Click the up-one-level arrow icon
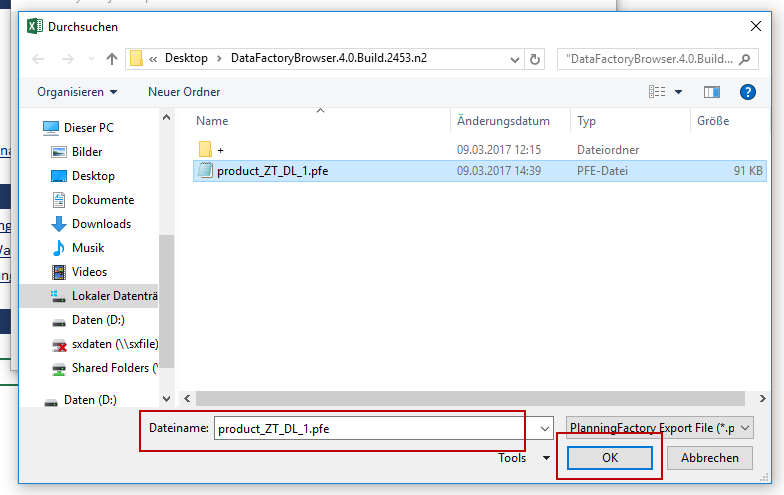The image size is (784, 495). 111,59
